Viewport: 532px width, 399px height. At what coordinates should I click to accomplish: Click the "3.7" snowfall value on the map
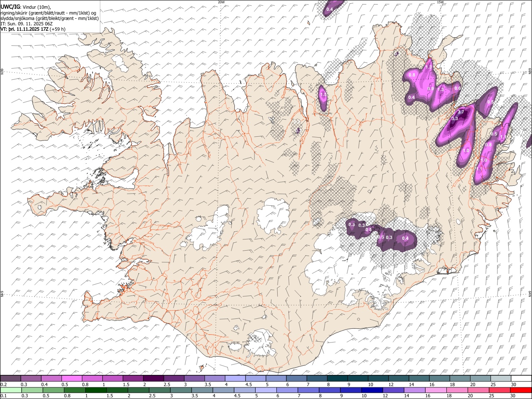click(x=461, y=112)
